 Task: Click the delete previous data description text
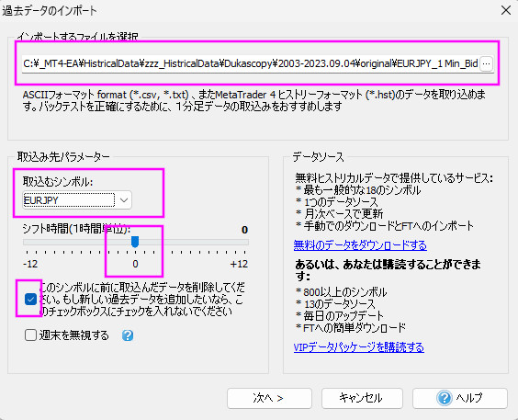[x=142, y=300]
